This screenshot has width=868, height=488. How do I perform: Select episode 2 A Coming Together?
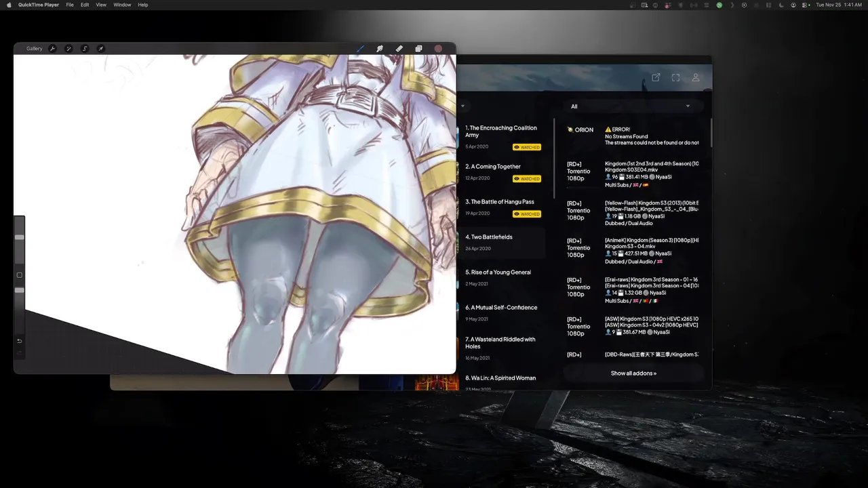(x=502, y=172)
